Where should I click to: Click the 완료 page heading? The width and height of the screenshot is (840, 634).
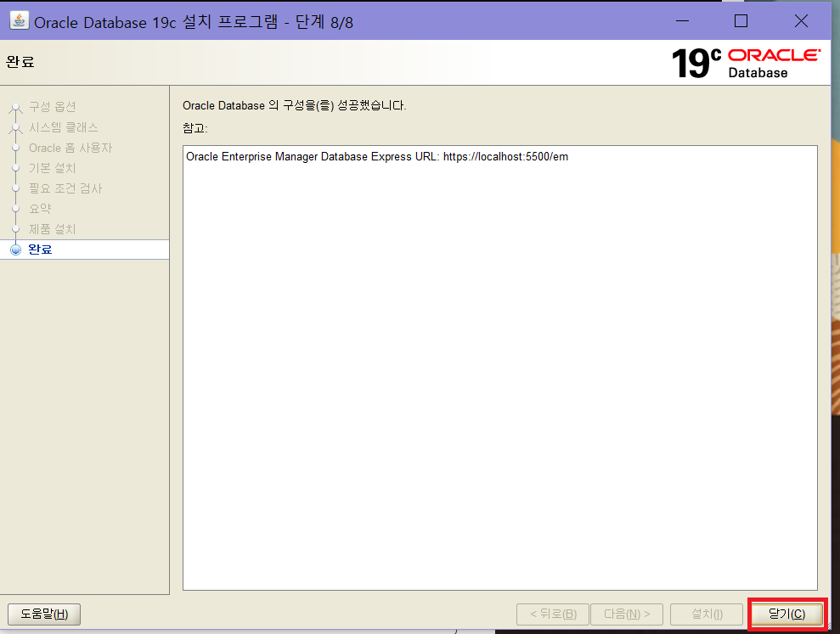pyautogui.click(x=20, y=62)
